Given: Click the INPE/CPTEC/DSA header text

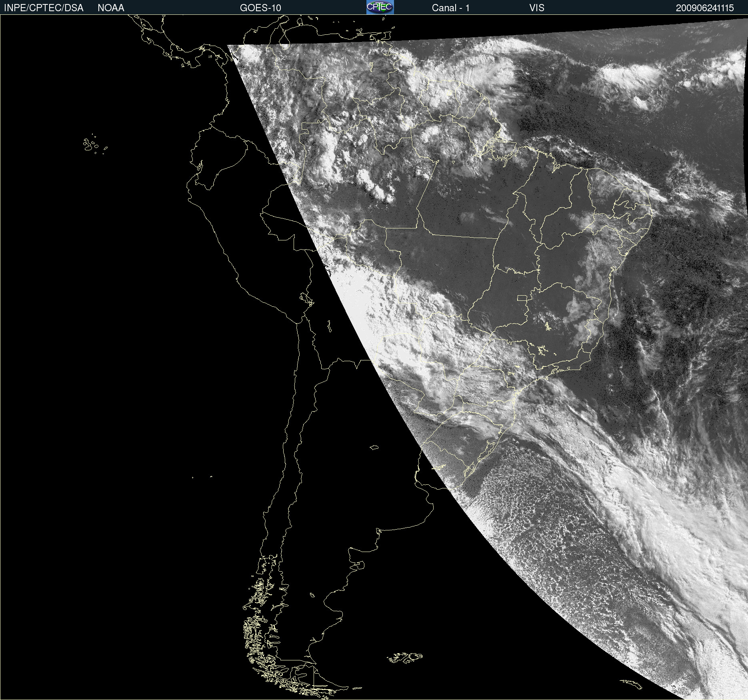Looking at the screenshot, I should point(44,8).
